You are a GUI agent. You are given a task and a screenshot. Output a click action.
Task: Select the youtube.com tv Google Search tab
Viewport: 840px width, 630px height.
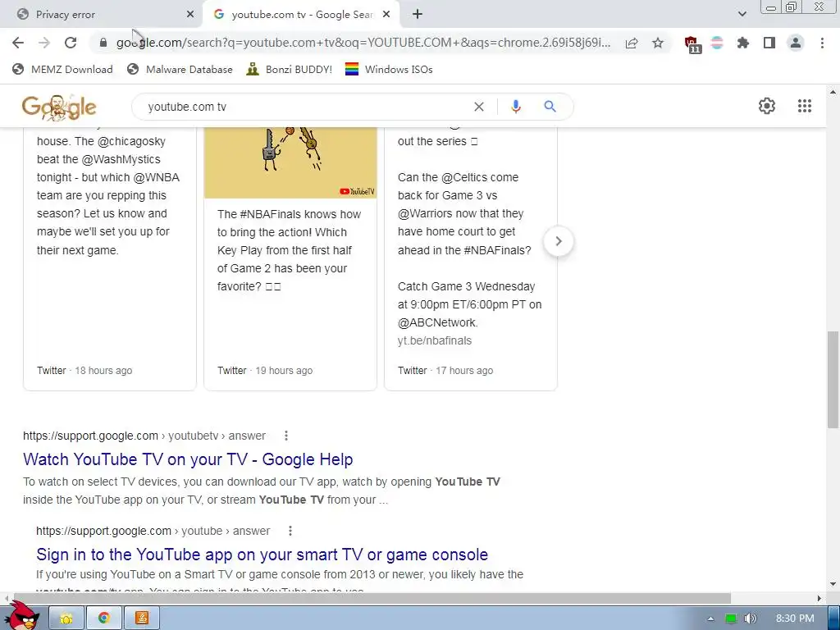pos(302,15)
